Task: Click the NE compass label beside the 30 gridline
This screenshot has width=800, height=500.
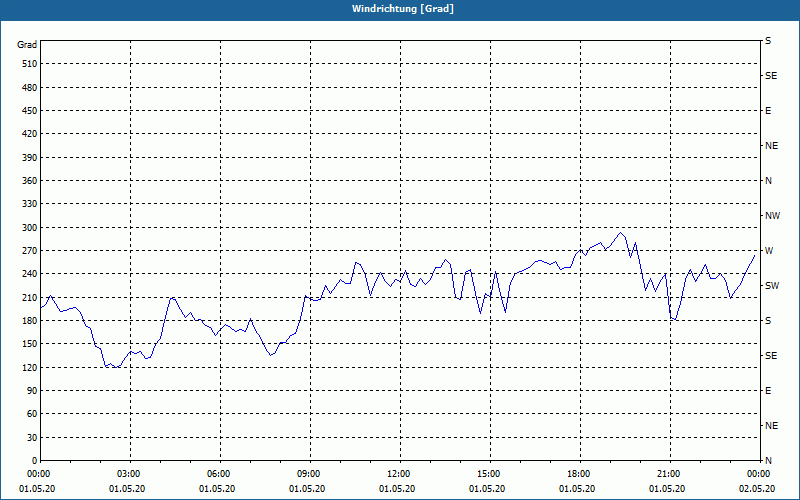Action: pyautogui.click(x=771, y=426)
